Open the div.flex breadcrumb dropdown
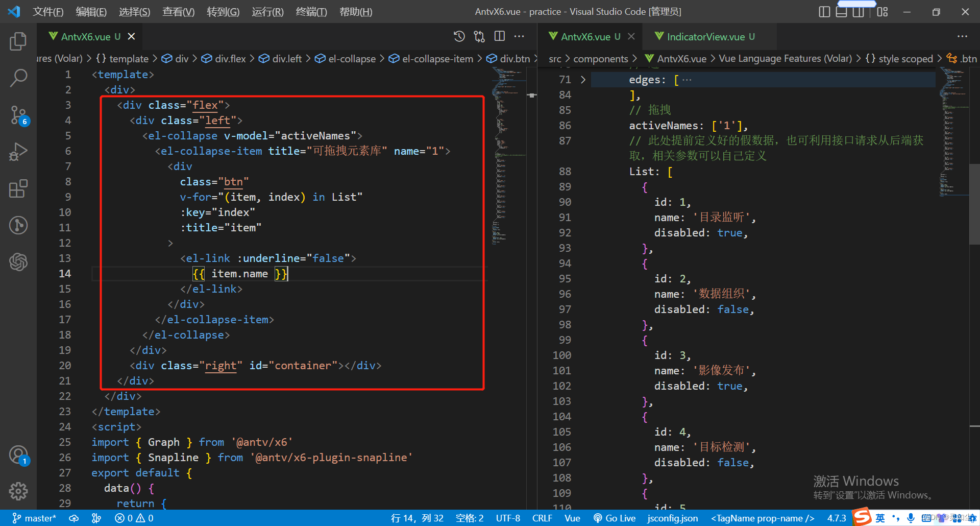This screenshot has width=980, height=526. (x=224, y=59)
